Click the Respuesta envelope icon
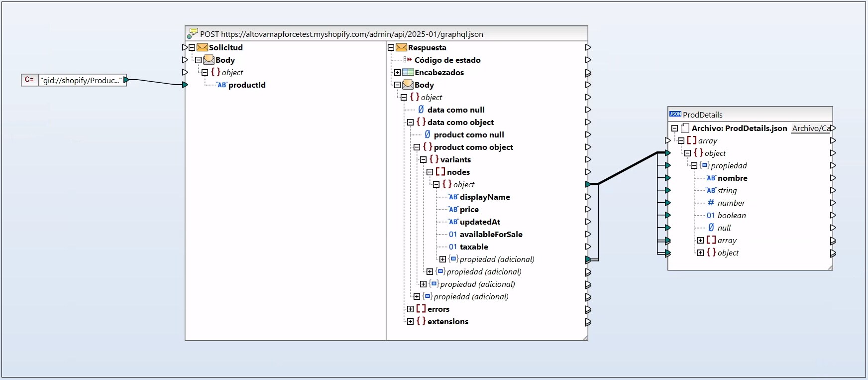This screenshot has width=868, height=380. [401, 47]
